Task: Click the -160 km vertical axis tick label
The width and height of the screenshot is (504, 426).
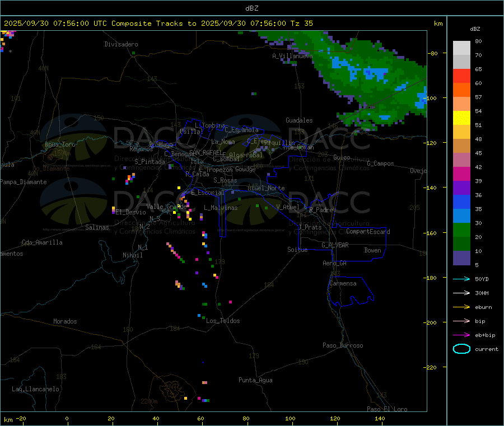Action: pyautogui.click(x=431, y=233)
